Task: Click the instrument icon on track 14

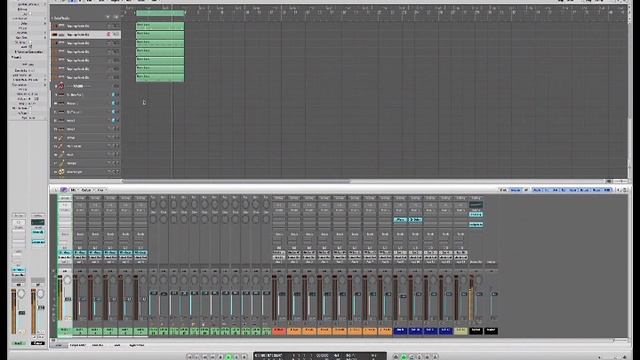Action: pos(61,138)
